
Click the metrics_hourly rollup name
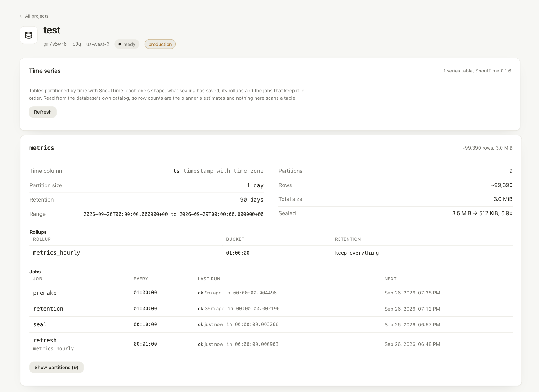click(57, 253)
